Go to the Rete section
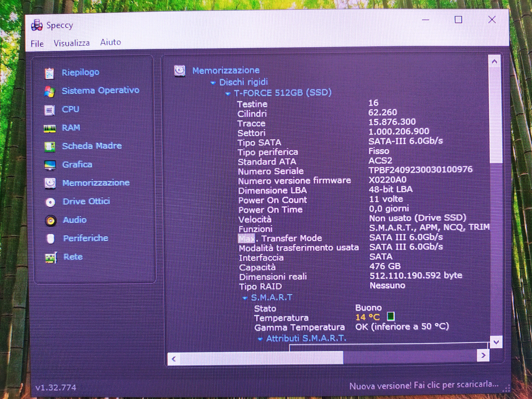532x399 pixels. click(73, 257)
